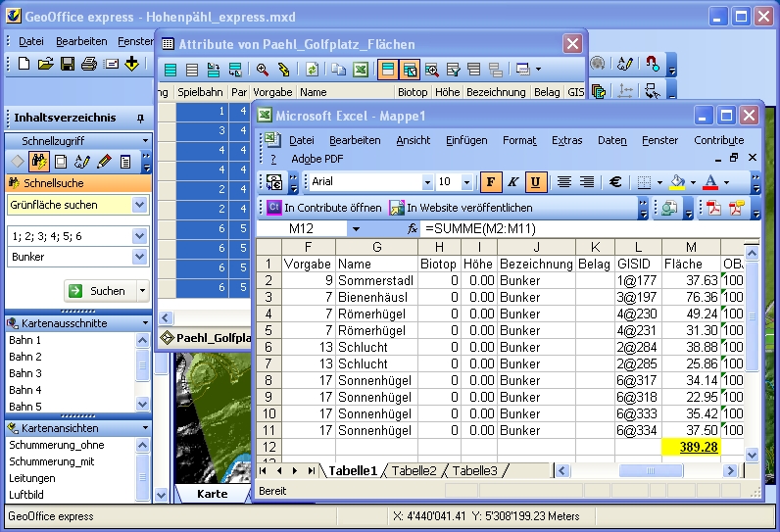Click the refresh icon in attribute toolbar
The height and width of the screenshot is (532, 780).
click(312, 70)
